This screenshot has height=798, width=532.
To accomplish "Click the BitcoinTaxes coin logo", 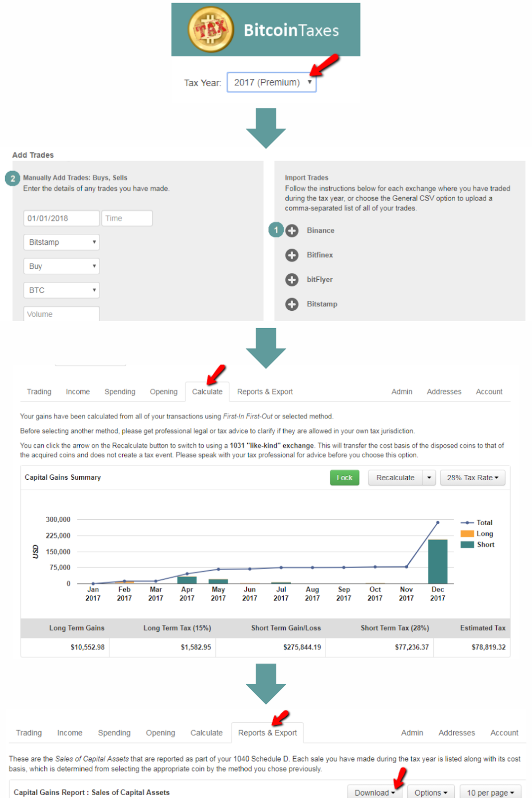I will (x=211, y=29).
